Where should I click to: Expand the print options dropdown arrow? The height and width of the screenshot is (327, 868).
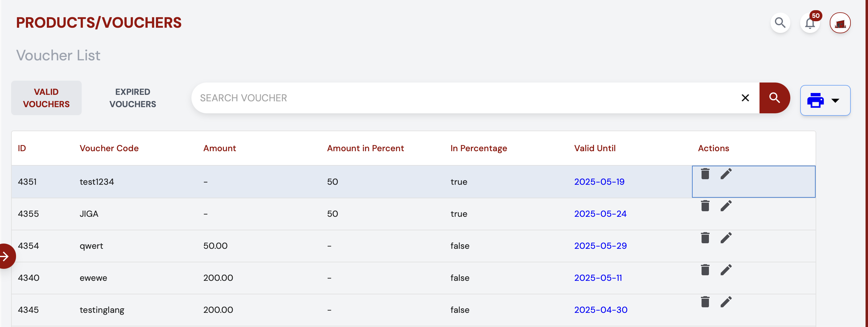click(x=835, y=100)
